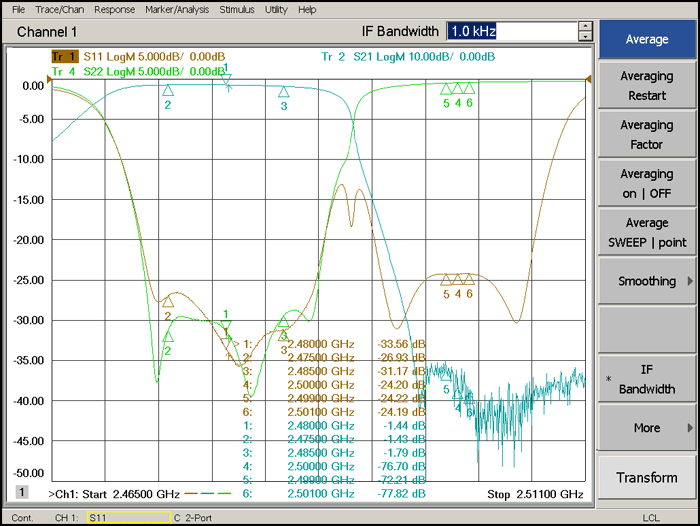Click the Averaging Factor softkey

(x=647, y=135)
